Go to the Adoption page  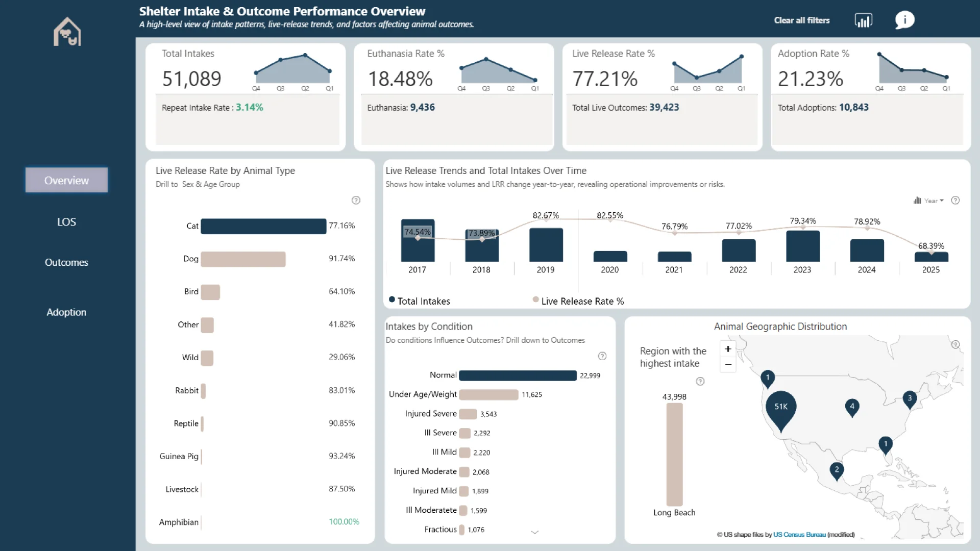[66, 312]
